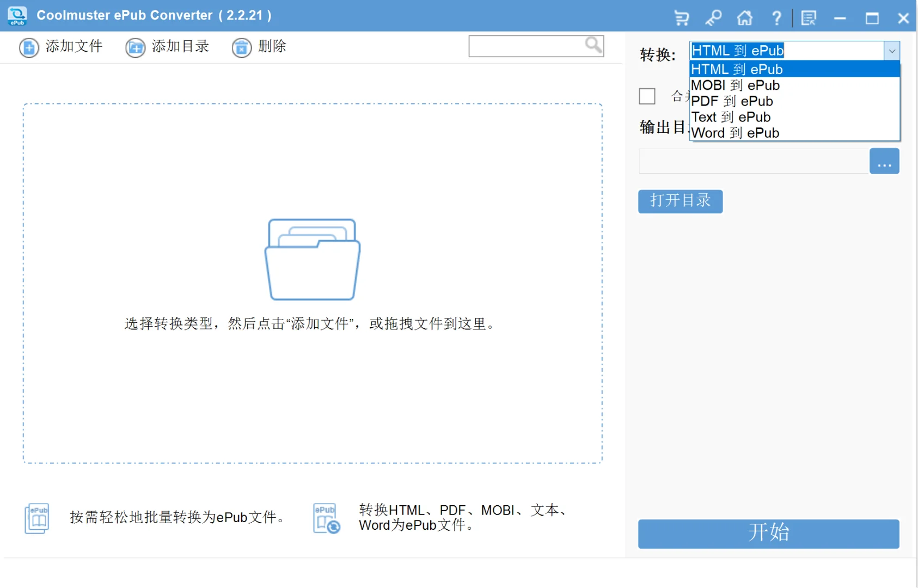The image size is (918, 588).
Task: Go to the home page icon
Action: (745, 18)
